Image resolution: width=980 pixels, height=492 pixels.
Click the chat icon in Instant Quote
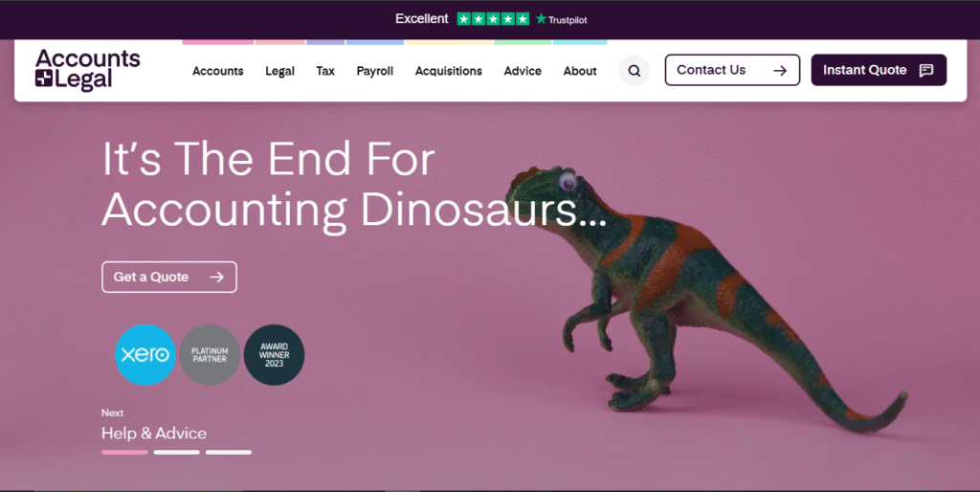pyautogui.click(x=926, y=70)
